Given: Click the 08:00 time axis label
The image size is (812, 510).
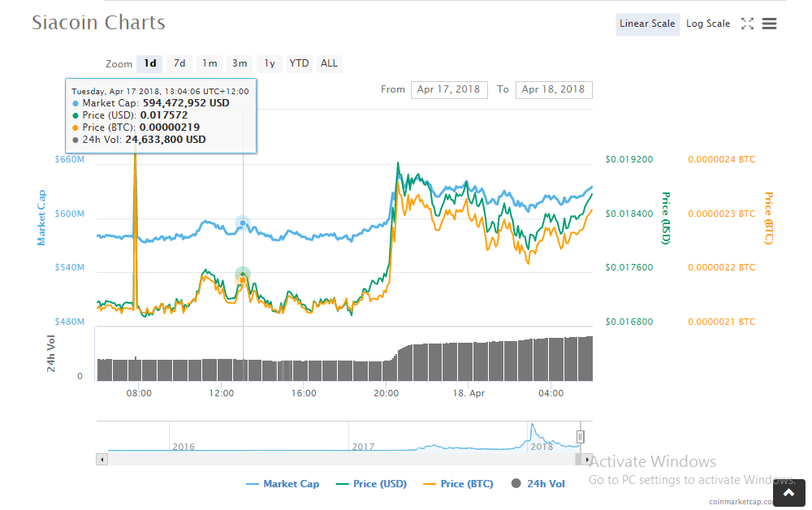Looking at the screenshot, I should 139,394.
